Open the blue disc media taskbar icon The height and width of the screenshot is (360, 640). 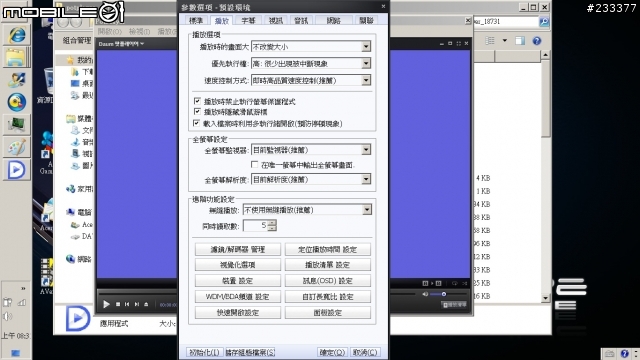(x=16, y=102)
